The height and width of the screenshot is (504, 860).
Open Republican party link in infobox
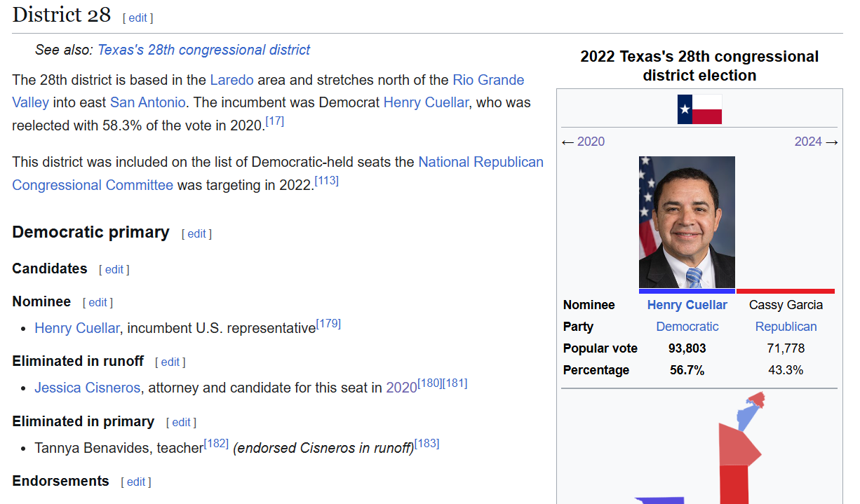tap(786, 327)
